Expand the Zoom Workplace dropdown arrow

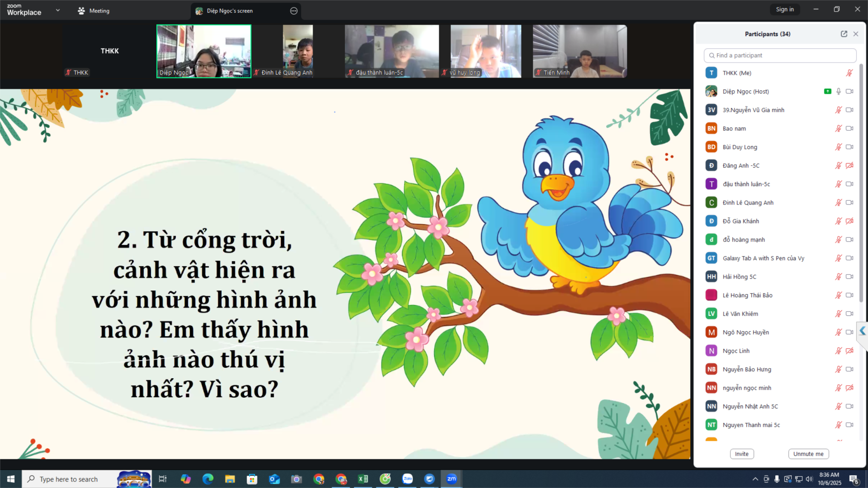click(58, 10)
